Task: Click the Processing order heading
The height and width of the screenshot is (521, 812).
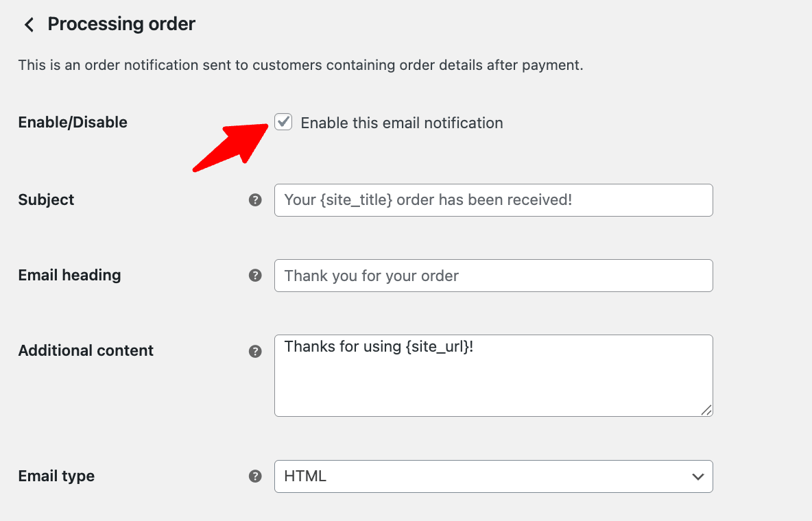Action: point(121,24)
